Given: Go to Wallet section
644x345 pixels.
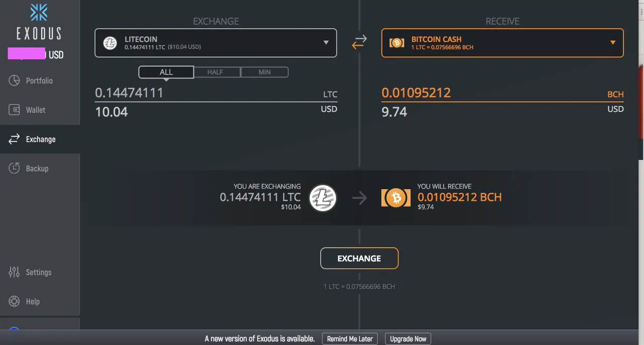Looking at the screenshot, I should point(40,110).
